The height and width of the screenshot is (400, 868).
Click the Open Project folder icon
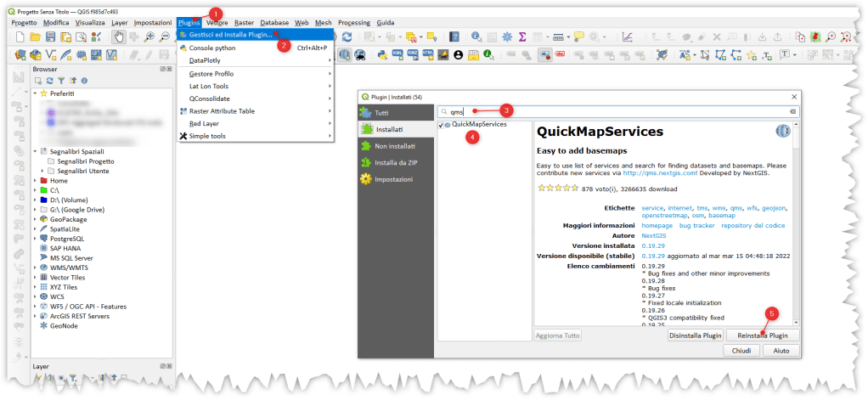pyautogui.click(x=35, y=37)
